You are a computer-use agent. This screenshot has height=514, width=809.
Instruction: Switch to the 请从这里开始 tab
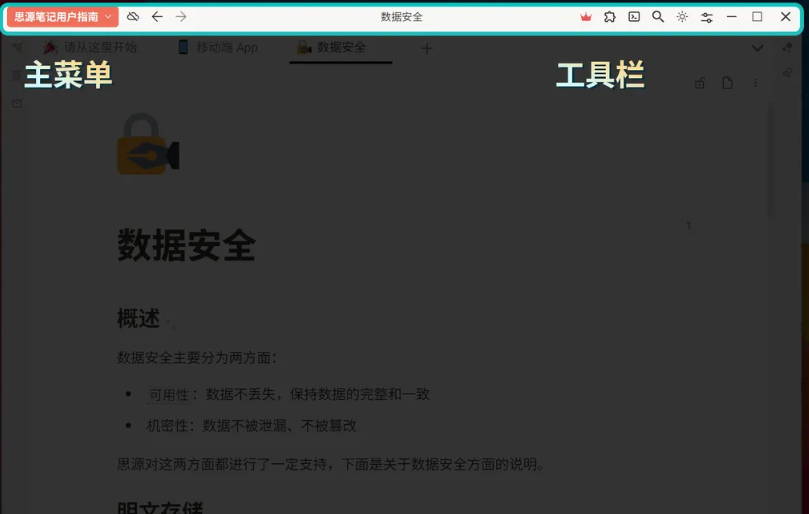(x=90, y=47)
